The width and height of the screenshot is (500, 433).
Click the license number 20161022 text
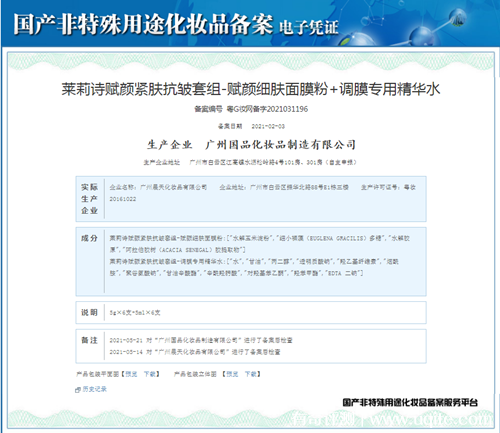pyautogui.click(x=123, y=199)
